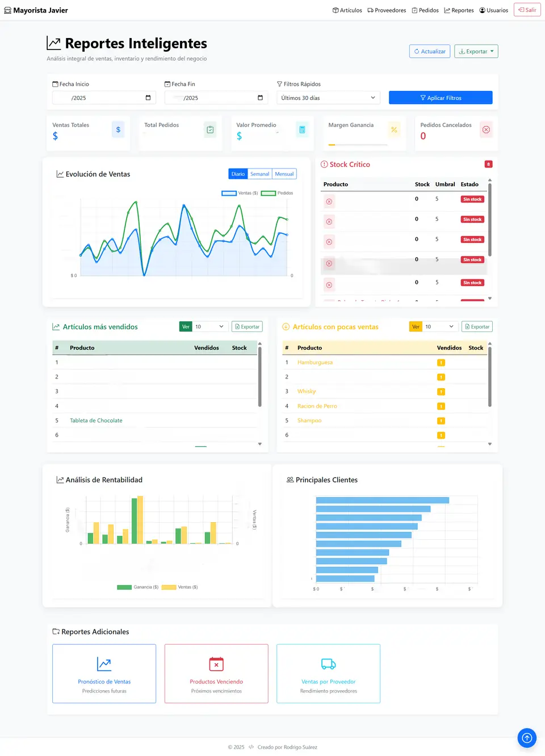Open the Proveedores menu in navbar

pyautogui.click(x=387, y=10)
